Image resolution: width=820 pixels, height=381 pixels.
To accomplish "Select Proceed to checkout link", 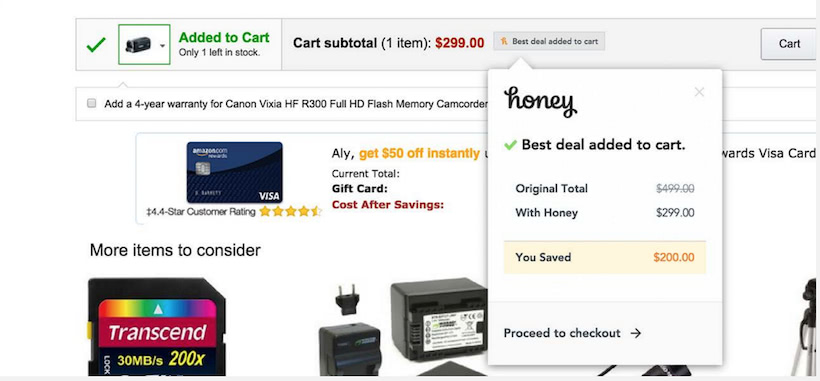I will pyautogui.click(x=562, y=333).
